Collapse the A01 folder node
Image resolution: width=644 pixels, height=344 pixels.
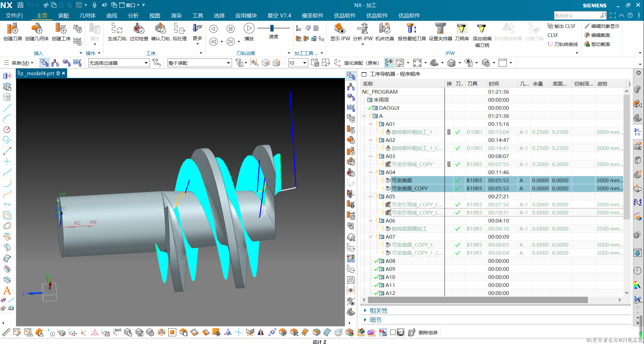tap(371, 124)
